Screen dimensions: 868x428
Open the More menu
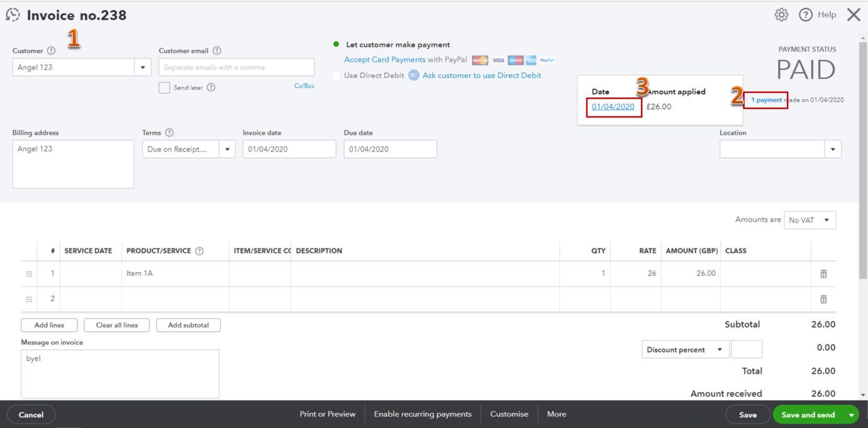pyautogui.click(x=557, y=414)
